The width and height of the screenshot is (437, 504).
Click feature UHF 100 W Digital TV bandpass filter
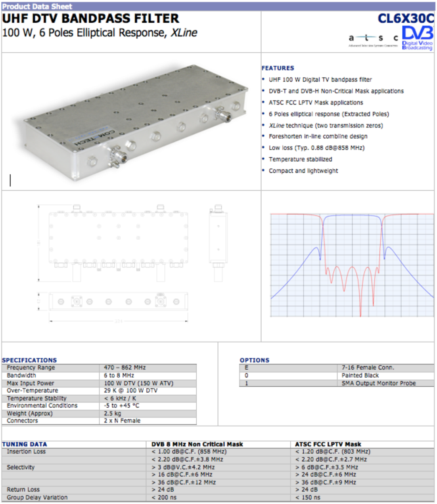click(x=320, y=80)
